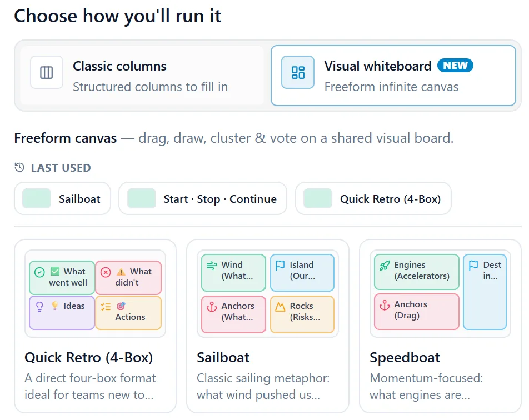Select the Speedboat template card title

click(405, 357)
